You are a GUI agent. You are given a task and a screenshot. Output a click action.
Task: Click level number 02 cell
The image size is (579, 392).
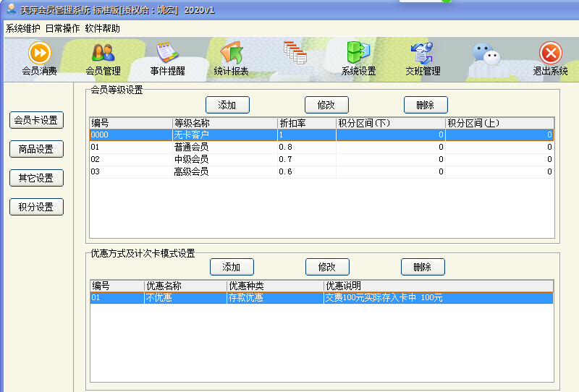pyautogui.click(x=131, y=159)
